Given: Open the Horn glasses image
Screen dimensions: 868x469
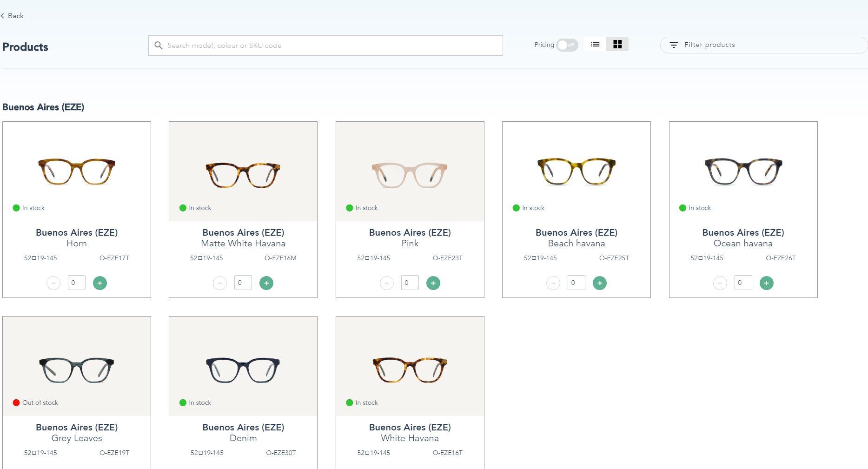Looking at the screenshot, I should [77, 172].
